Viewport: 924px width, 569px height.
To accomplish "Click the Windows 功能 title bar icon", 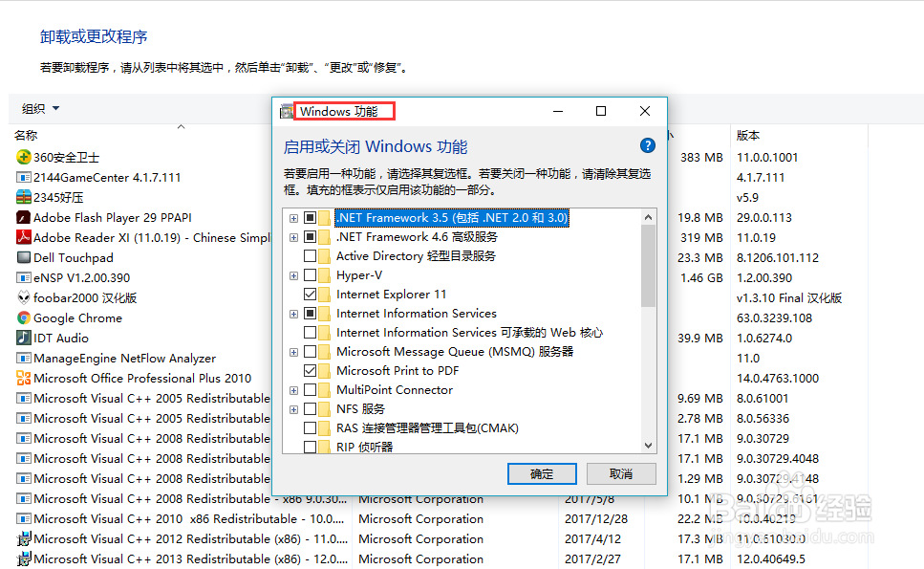I will (x=287, y=111).
